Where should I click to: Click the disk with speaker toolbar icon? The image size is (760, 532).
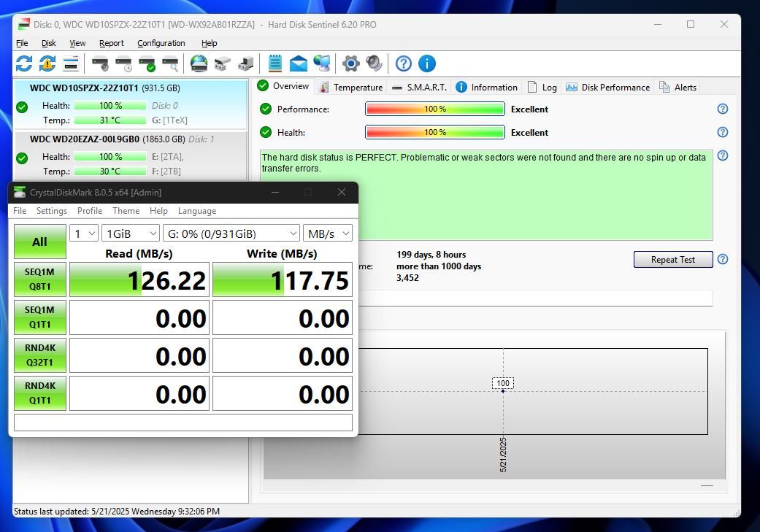pyautogui.click(x=100, y=63)
